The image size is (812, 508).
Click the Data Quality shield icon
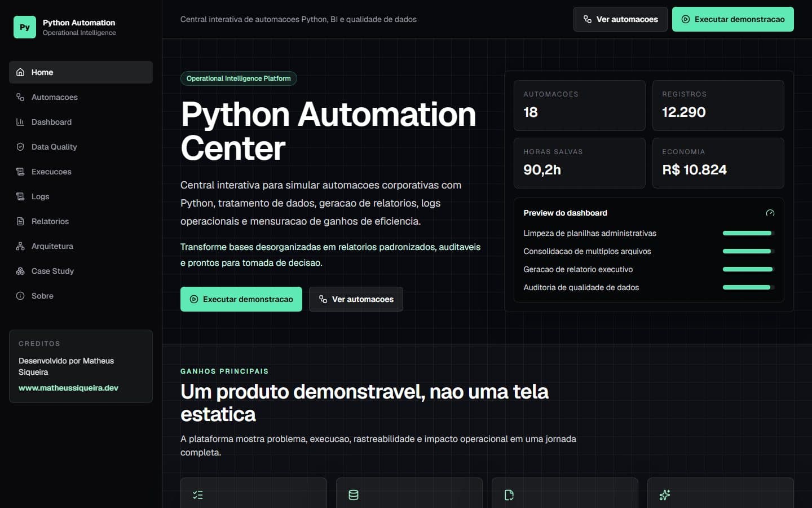20,147
